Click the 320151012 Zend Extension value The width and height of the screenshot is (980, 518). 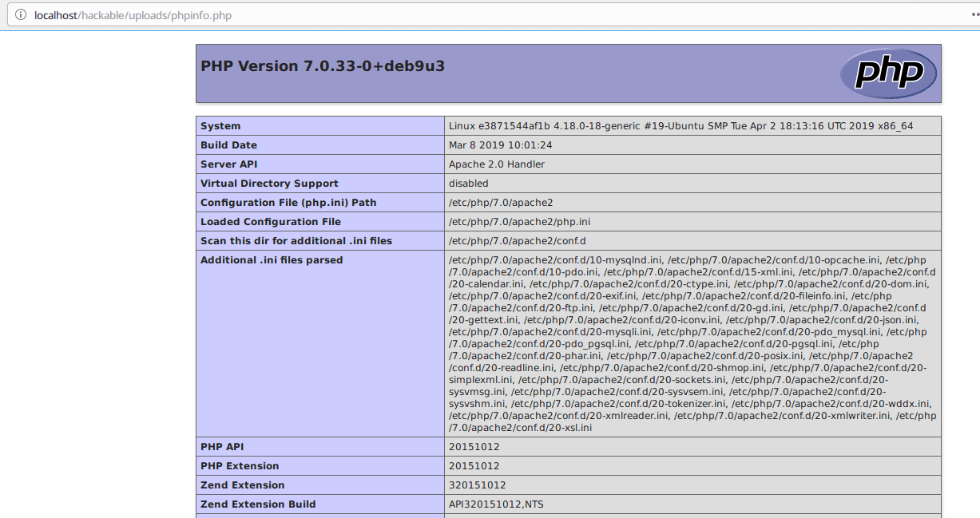pos(478,485)
